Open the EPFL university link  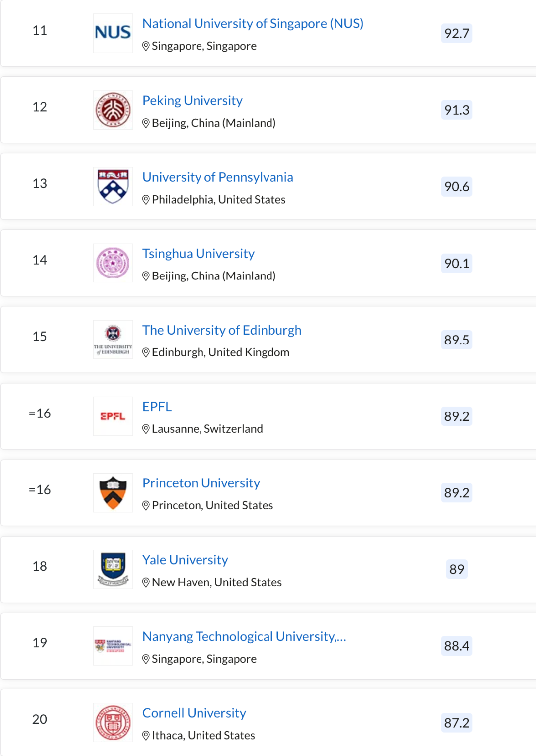pos(157,407)
